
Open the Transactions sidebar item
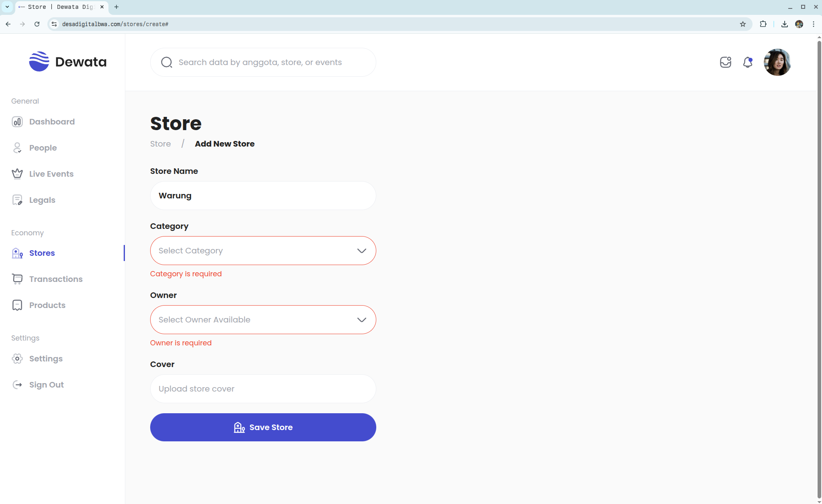point(56,279)
